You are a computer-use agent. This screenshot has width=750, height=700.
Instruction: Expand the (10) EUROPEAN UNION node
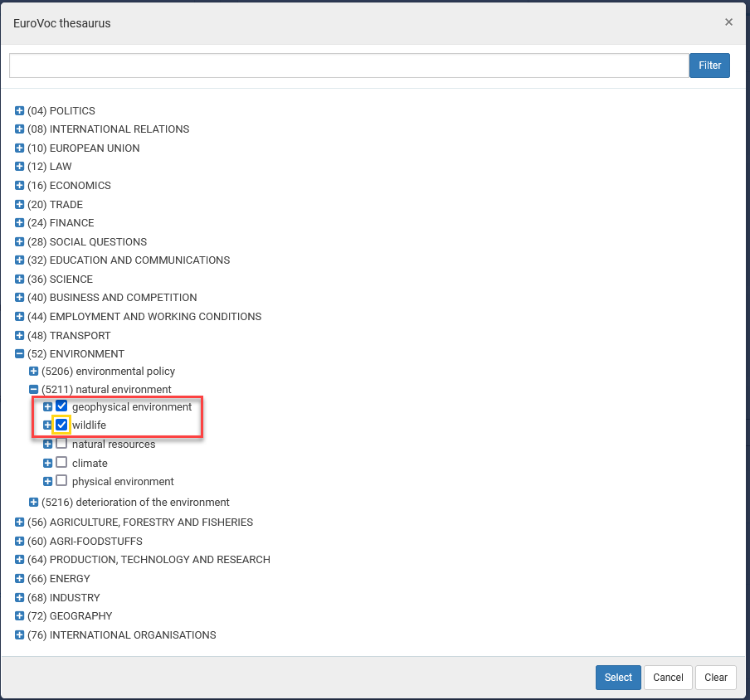(19, 148)
